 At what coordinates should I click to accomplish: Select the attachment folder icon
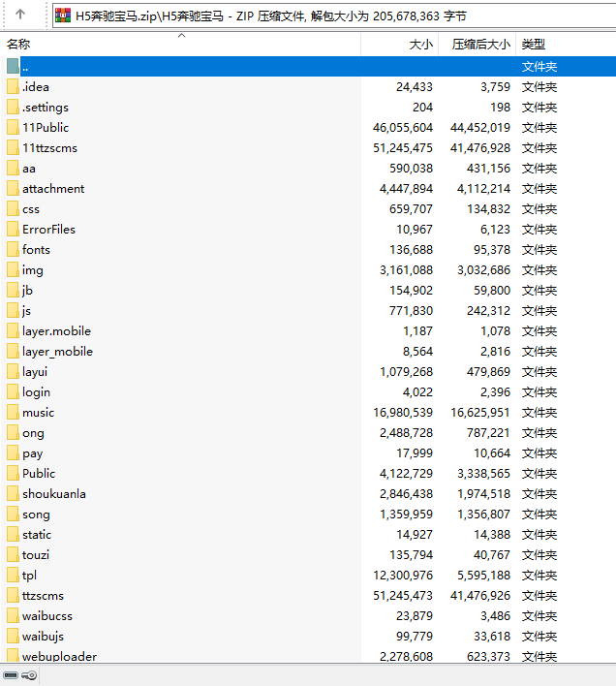click(x=13, y=188)
